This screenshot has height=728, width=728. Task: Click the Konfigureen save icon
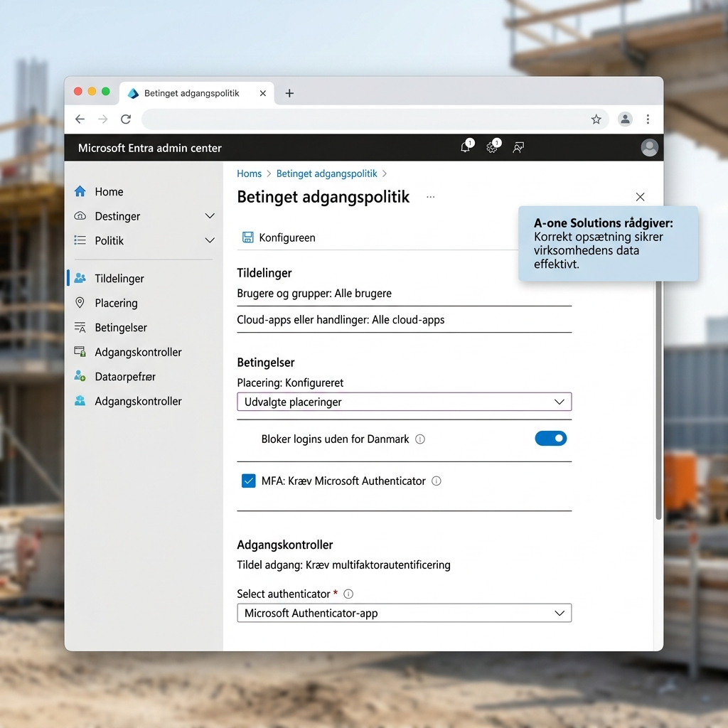248,237
